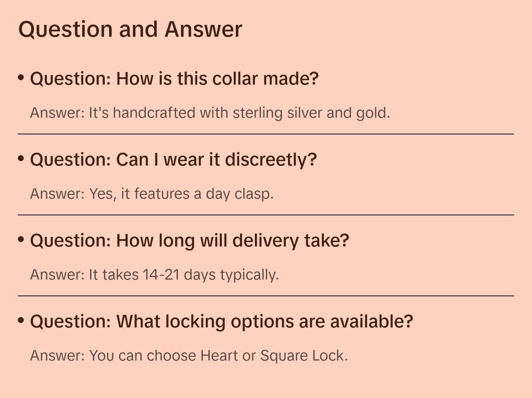Click the bullet before 'Can I wear it discreetly?'
Screen dimensions: 532x398
point(21,159)
